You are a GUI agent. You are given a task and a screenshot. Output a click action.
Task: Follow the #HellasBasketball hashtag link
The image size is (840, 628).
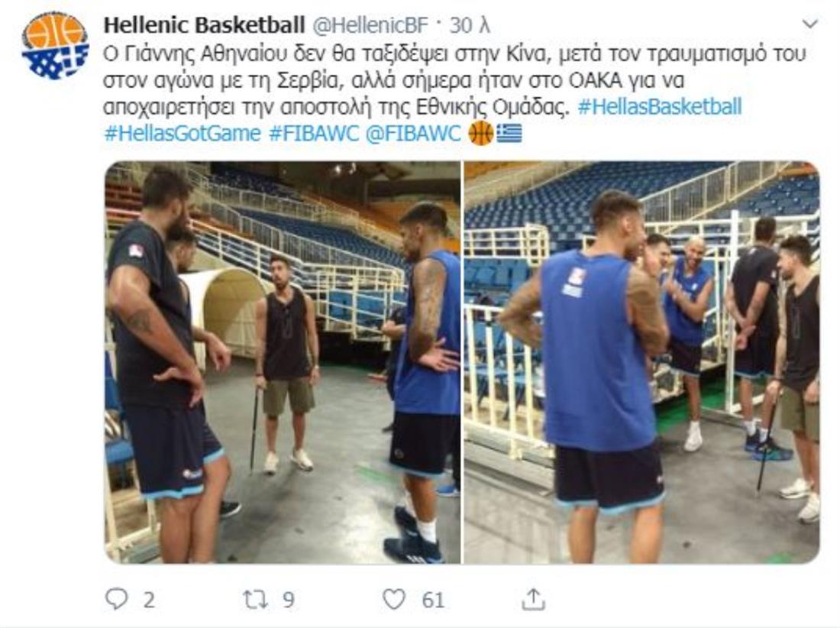(660, 107)
